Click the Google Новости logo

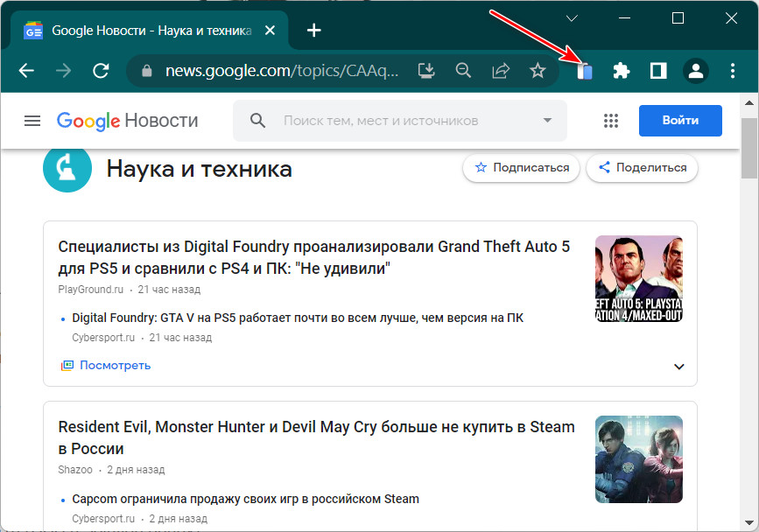[127, 121]
